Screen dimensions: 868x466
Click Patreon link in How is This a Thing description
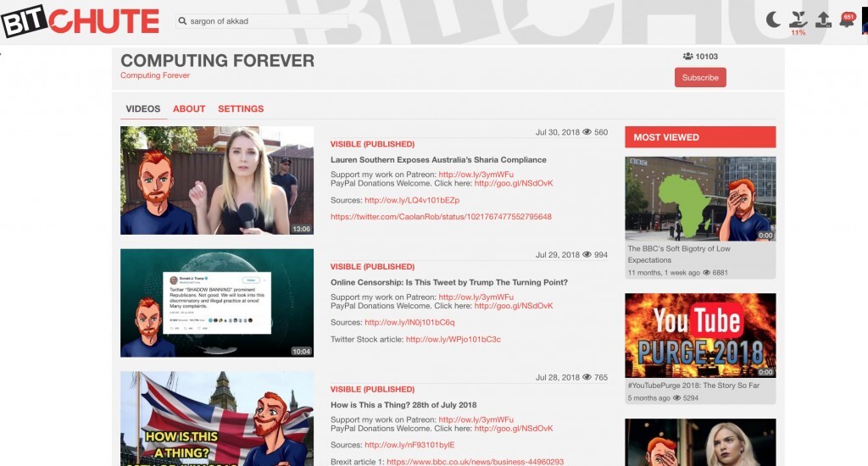pos(476,419)
